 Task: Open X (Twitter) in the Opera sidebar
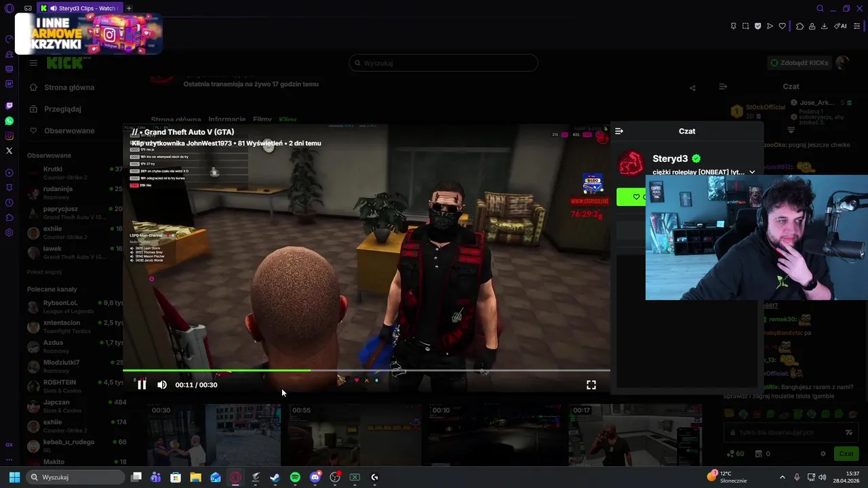9,150
